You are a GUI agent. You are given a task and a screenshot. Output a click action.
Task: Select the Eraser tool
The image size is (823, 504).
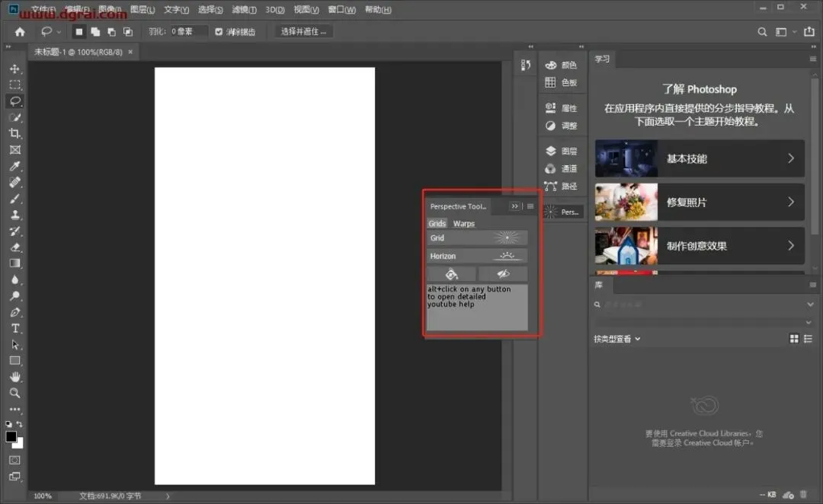point(14,247)
